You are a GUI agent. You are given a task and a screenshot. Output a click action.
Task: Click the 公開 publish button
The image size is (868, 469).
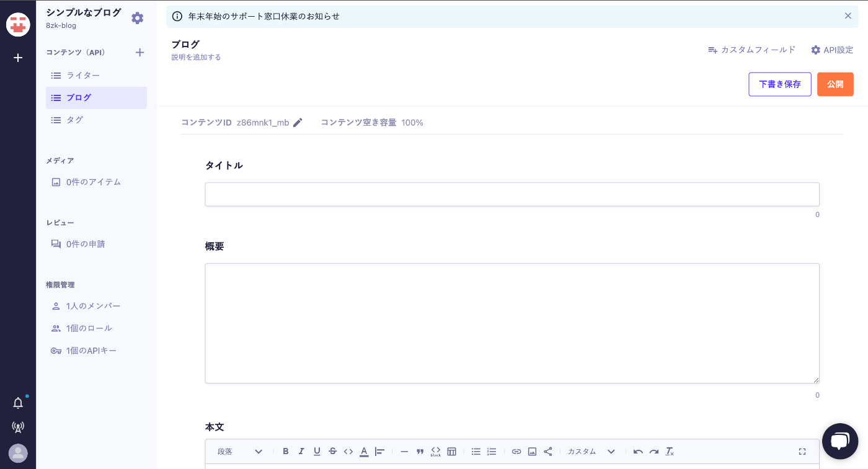(x=835, y=84)
